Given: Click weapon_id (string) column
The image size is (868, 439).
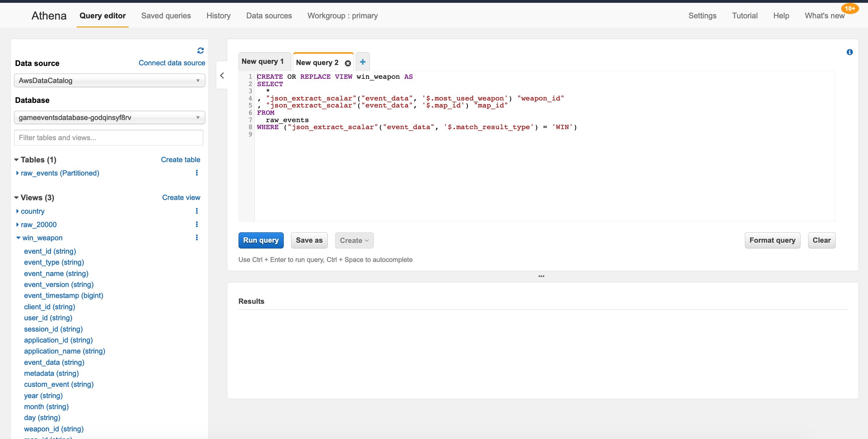Looking at the screenshot, I should (x=54, y=429).
